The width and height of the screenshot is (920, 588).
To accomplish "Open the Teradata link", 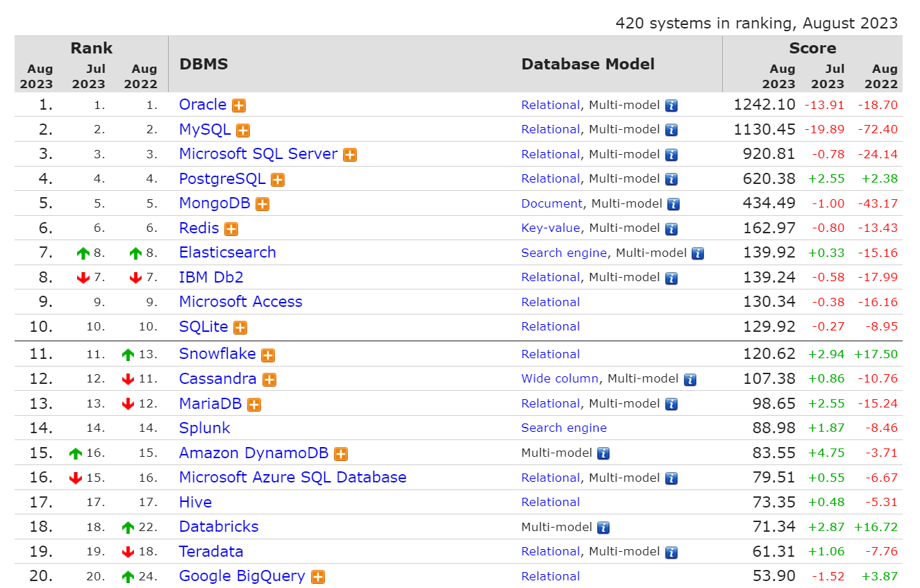I will 211,551.
